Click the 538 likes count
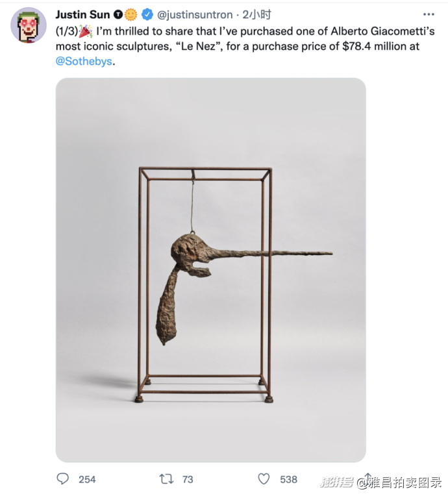This screenshot has width=448, height=496. point(288,480)
